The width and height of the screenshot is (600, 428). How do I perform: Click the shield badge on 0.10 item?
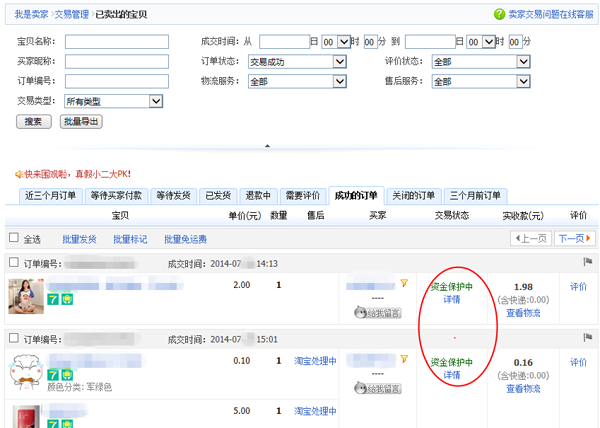(67, 375)
